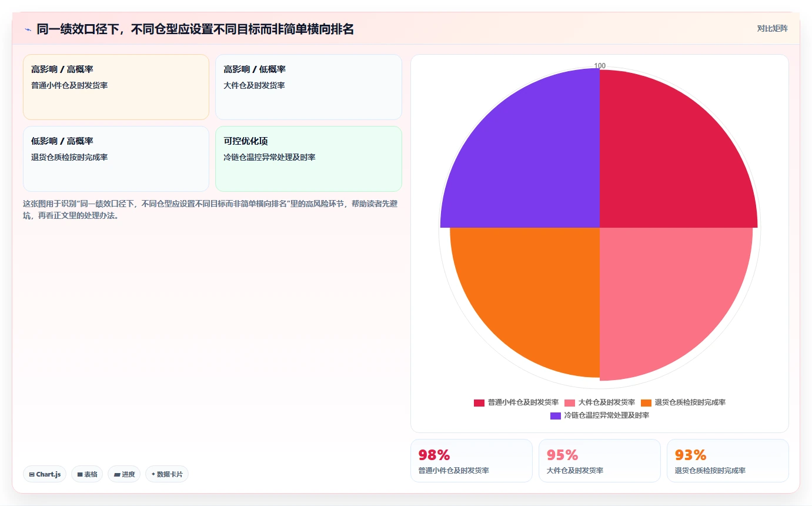Click the 进度 tag chip

(x=124, y=474)
